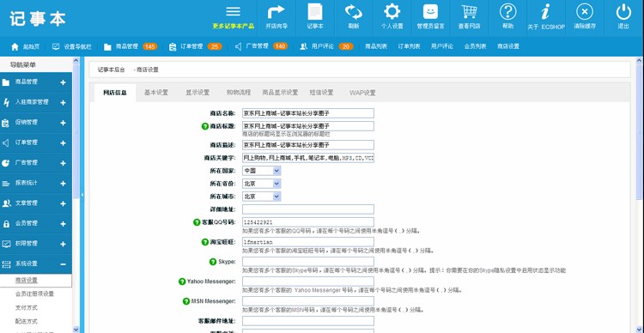Screen dimensions: 644x333
Task: Click help icon beside Yahoo Messenger
Action: pyautogui.click(x=182, y=282)
